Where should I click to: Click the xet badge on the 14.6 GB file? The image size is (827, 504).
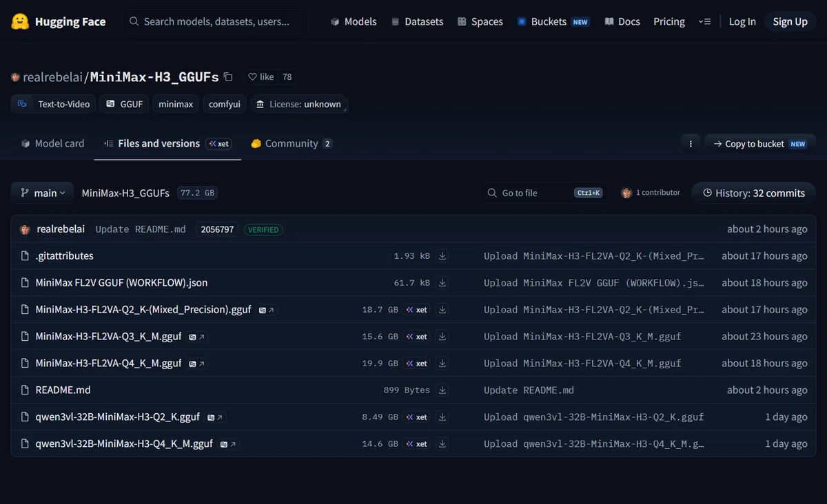(x=417, y=444)
